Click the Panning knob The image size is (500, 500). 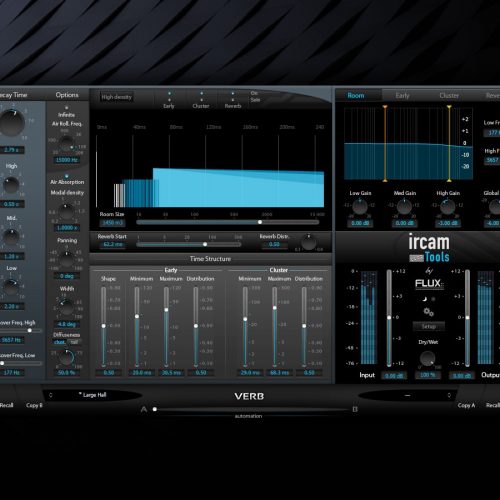[66, 259]
